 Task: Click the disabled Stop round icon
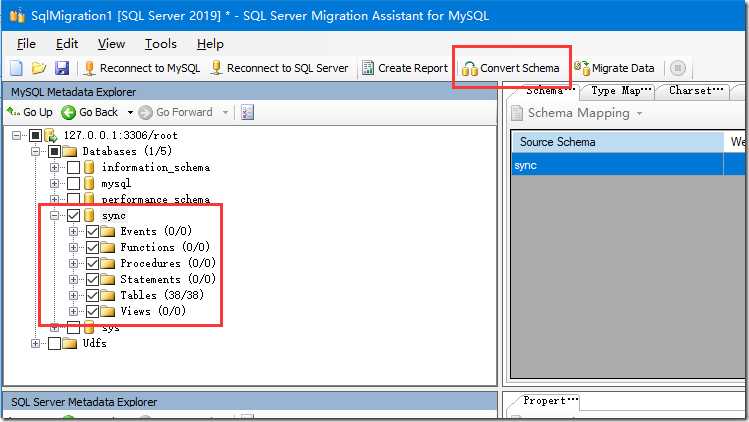point(677,68)
